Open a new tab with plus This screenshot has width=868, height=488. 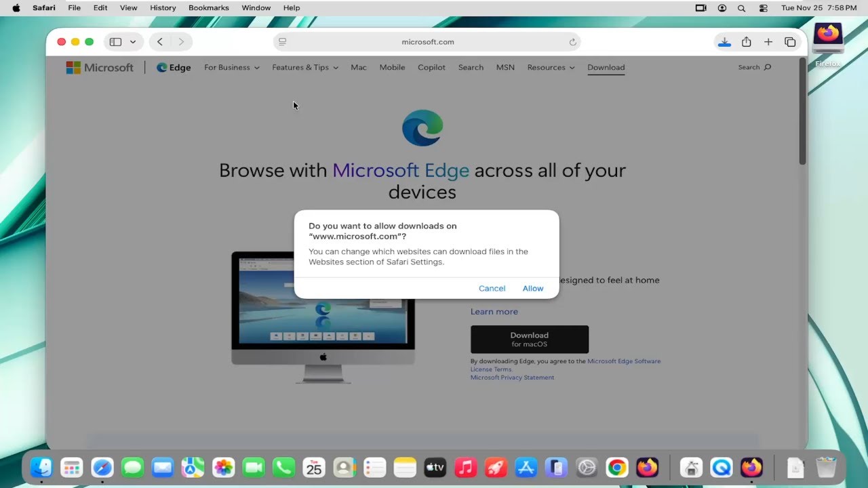tap(768, 42)
